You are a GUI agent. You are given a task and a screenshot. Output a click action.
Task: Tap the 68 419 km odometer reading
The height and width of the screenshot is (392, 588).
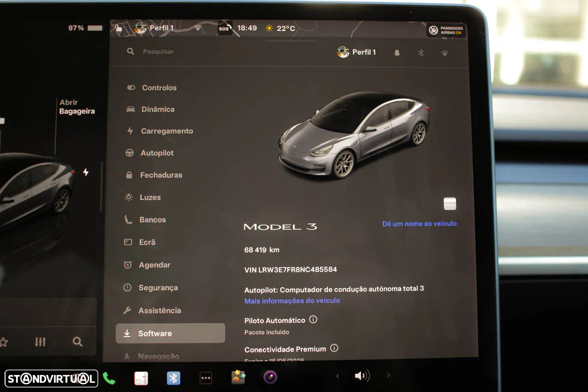click(x=262, y=250)
